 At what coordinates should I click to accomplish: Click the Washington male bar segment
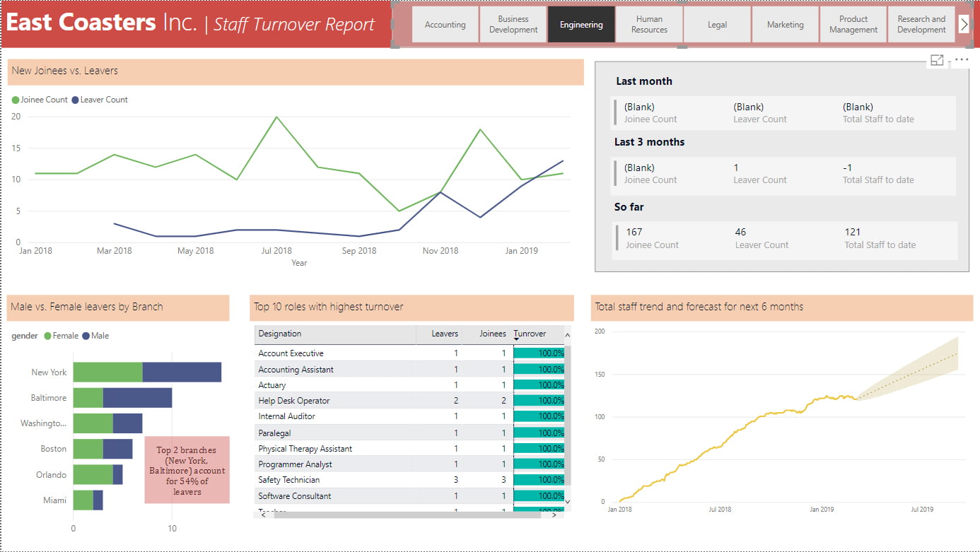point(127,423)
